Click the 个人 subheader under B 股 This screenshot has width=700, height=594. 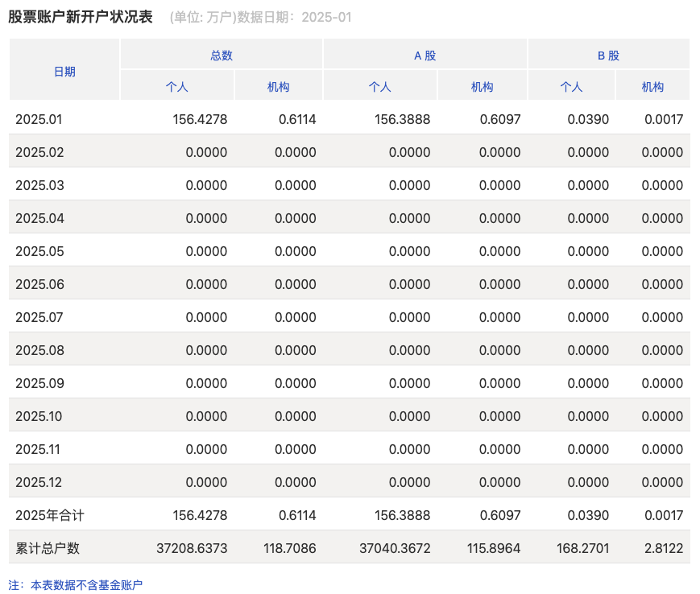pyautogui.click(x=571, y=87)
